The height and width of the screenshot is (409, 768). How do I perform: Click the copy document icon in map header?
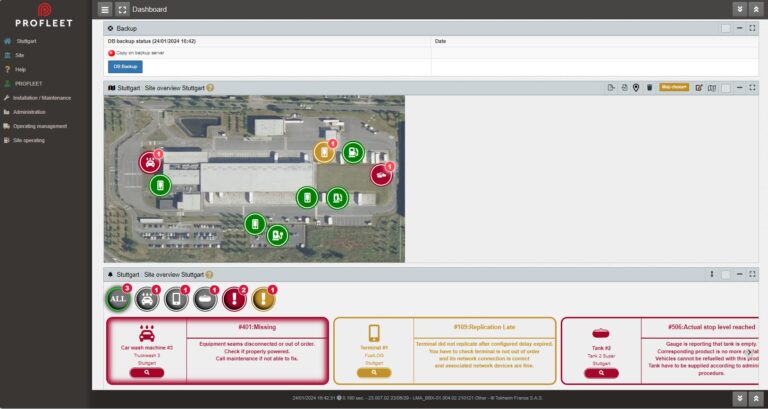coord(624,88)
